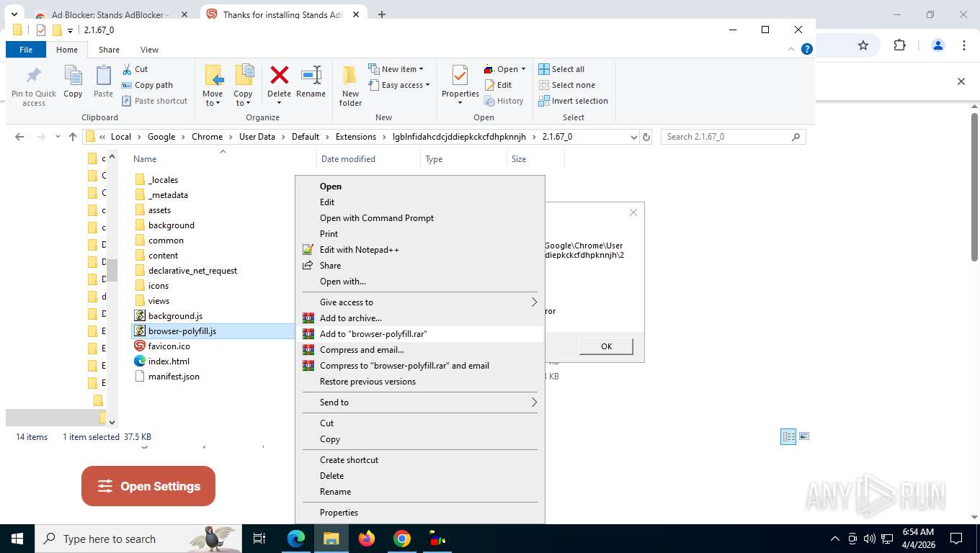The width and height of the screenshot is (980, 553).
Task: Switch to Large icons view icon
Action: click(x=804, y=436)
